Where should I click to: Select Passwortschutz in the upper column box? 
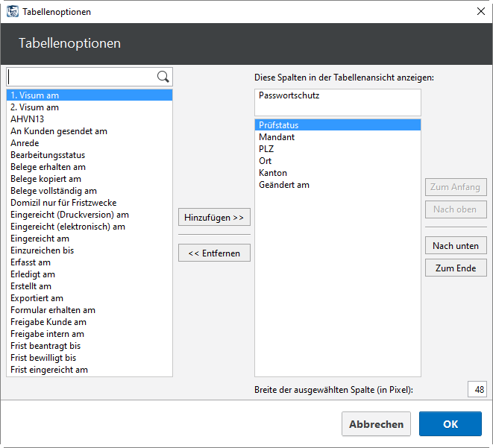coord(338,95)
